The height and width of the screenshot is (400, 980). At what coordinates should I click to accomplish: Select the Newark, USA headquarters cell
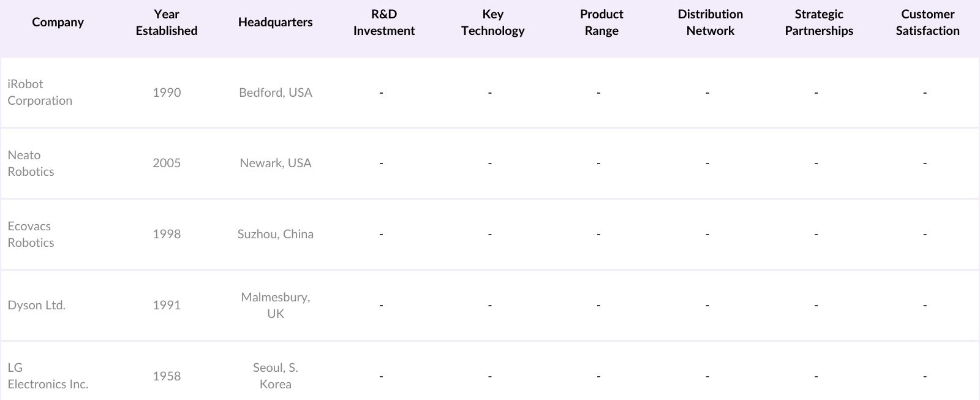click(x=276, y=163)
